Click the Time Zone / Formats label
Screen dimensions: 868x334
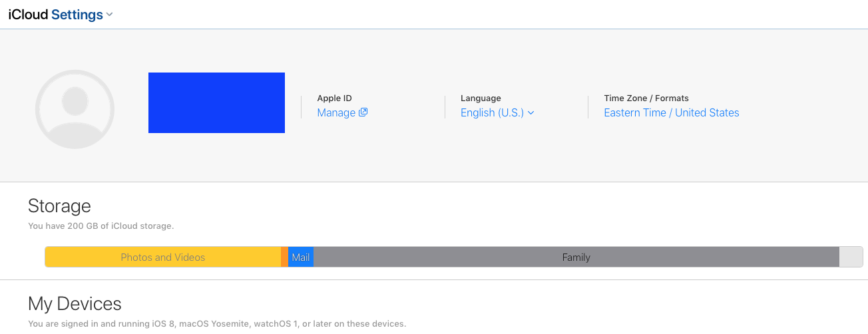(646, 98)
